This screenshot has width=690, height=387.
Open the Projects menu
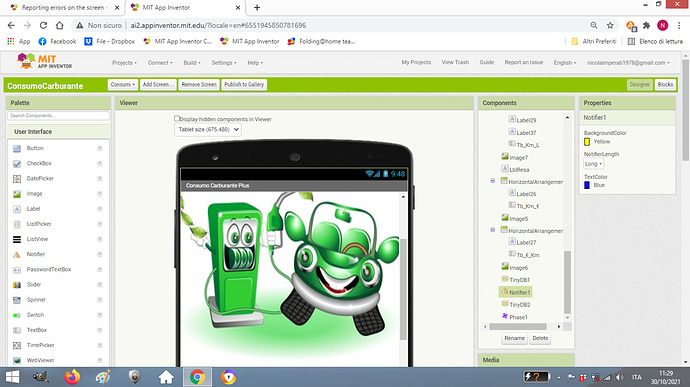[x=124, y=63]
